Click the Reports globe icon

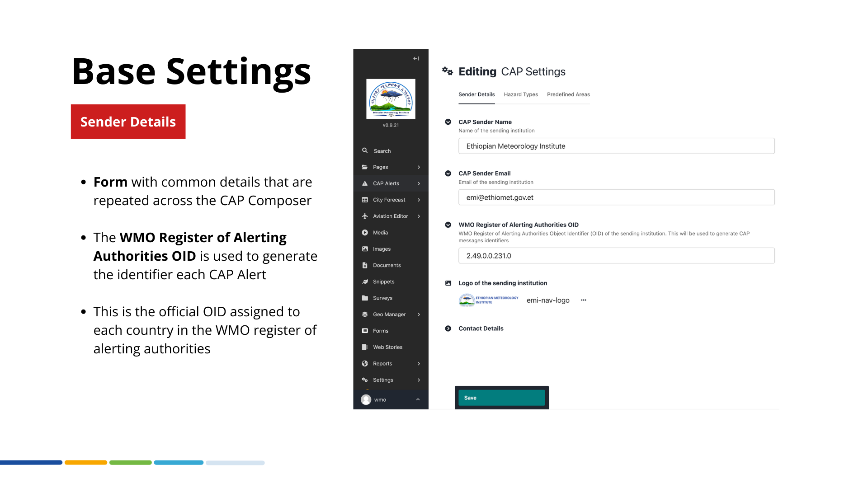365,364
